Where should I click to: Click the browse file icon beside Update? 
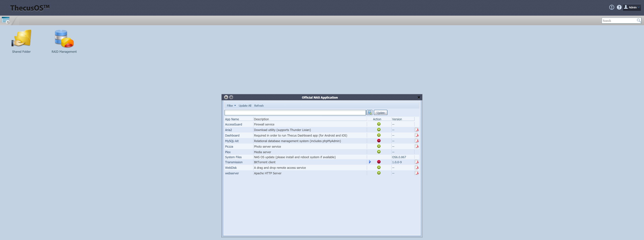point(369,113)
